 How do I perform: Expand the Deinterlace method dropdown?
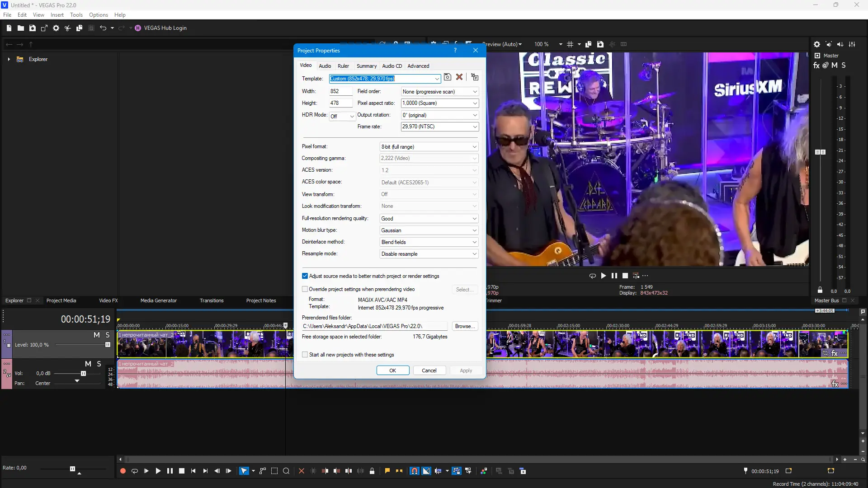474,242
